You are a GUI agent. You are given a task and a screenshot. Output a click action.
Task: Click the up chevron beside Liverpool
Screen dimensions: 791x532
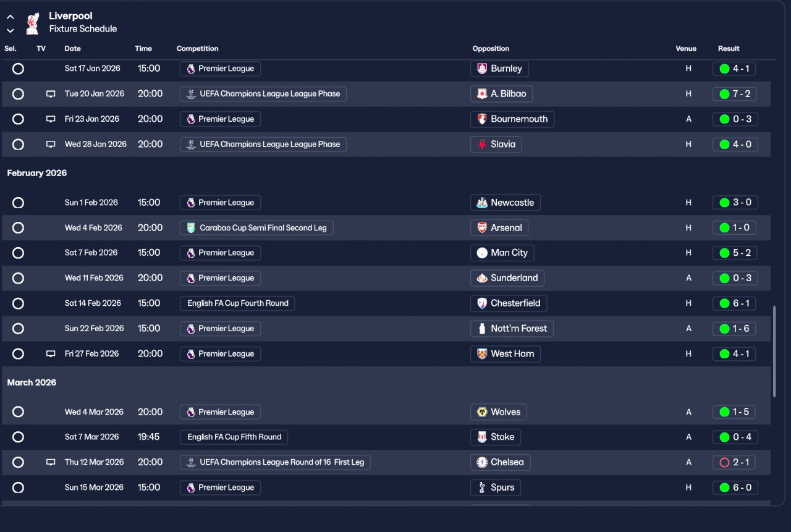click(x=11, y=17)
